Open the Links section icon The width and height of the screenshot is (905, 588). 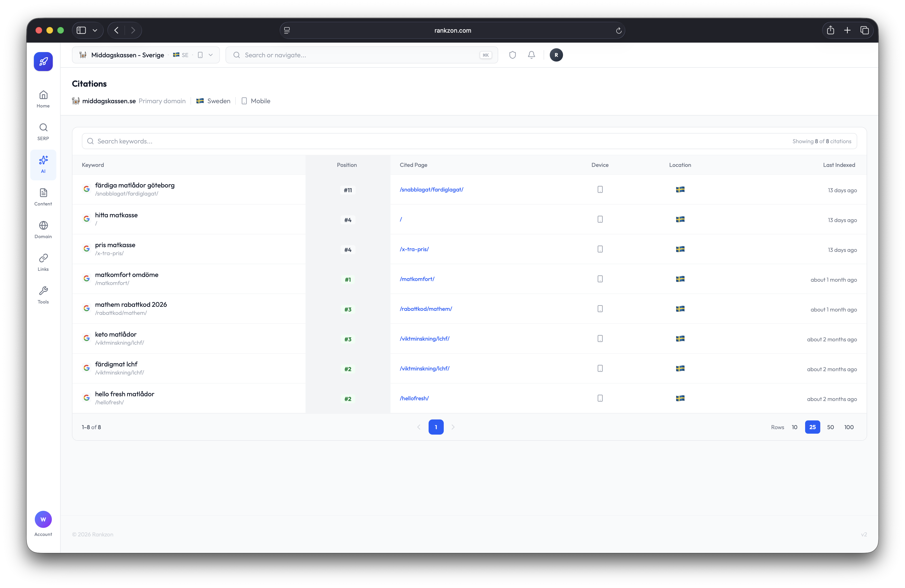click(x=43, y=258)
